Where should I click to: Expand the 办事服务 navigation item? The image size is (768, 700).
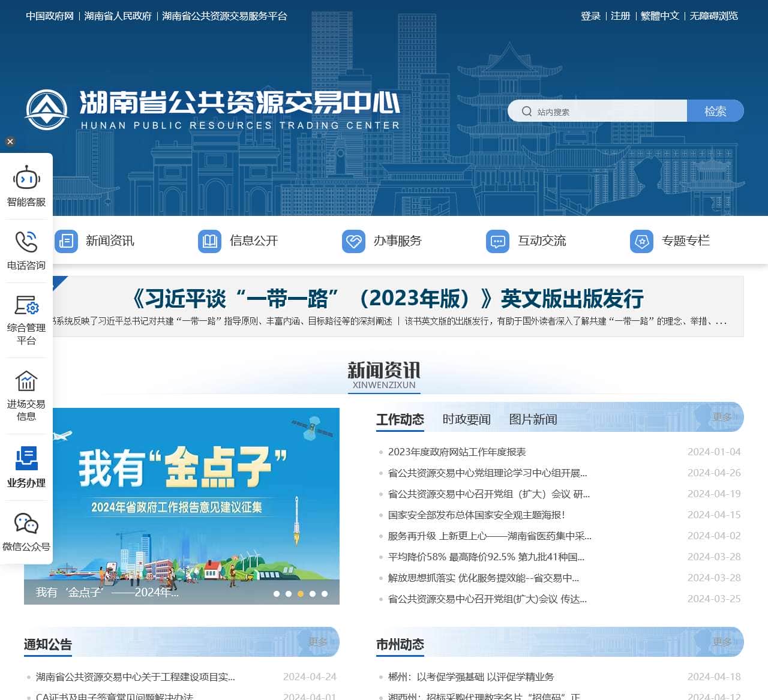point(397,241)
